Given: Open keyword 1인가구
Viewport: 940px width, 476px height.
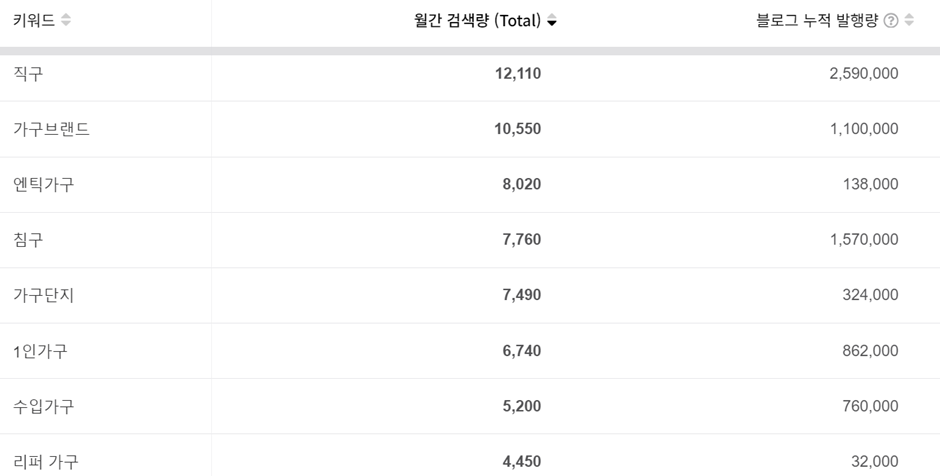Looking at the screenshot, I should (x=40, y=351).
